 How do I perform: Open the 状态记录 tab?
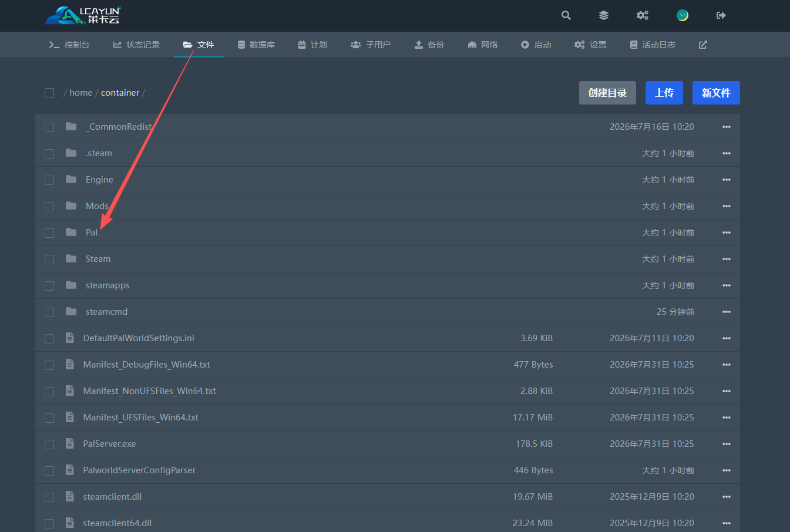[x=136, y=45]
